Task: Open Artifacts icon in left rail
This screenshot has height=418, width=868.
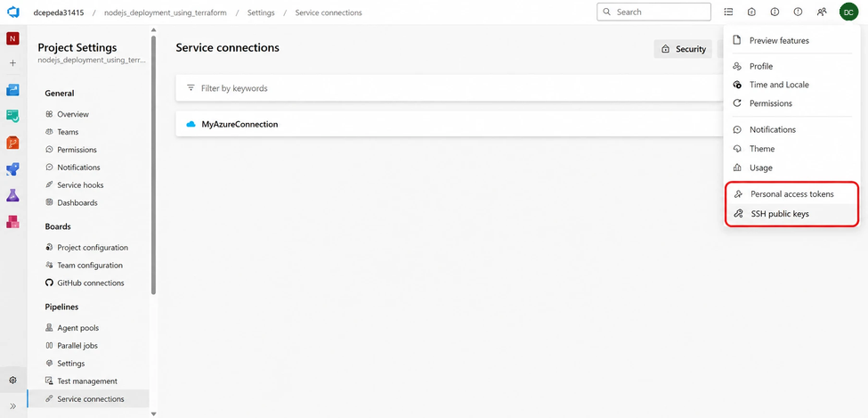Action: [x=12, y=222]
